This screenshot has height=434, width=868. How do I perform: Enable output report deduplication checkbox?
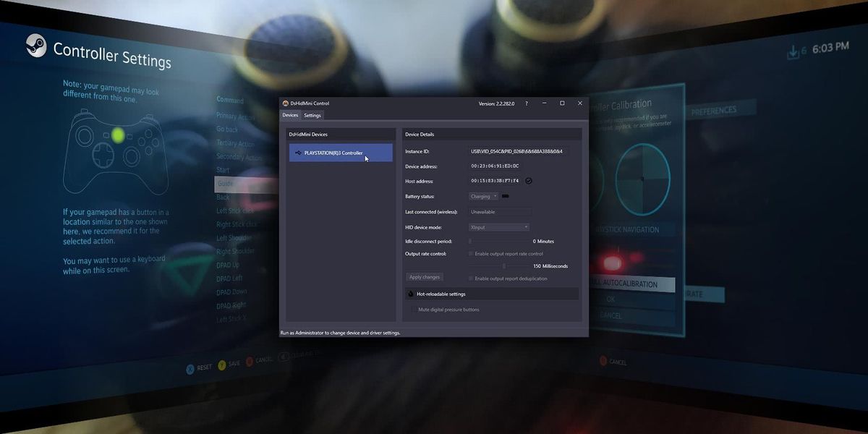point(471,278)
